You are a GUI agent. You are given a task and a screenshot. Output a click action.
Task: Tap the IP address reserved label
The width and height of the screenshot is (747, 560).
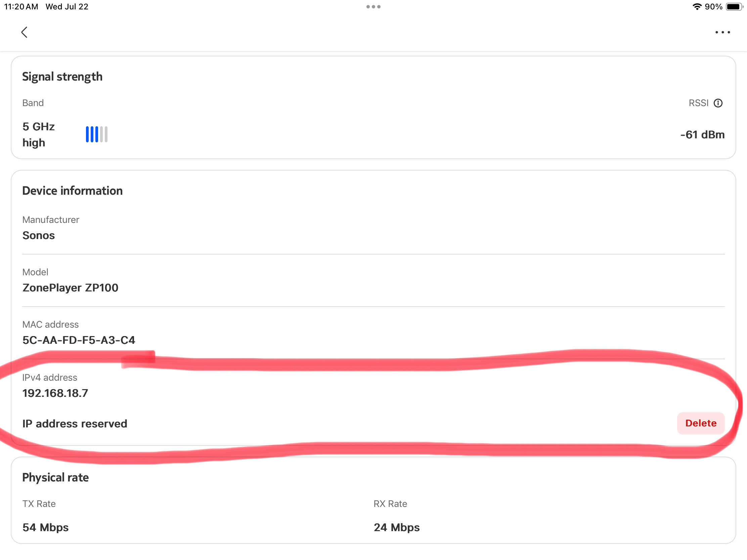75,424
